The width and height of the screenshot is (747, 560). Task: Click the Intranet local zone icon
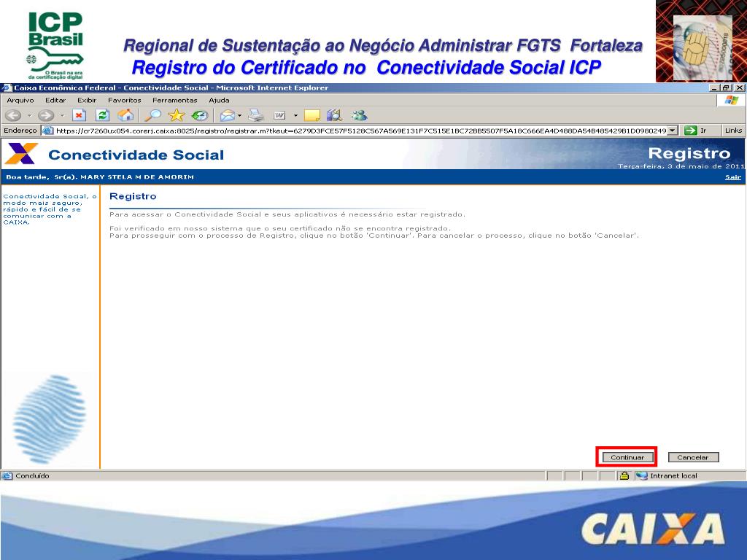pyautogui.click(x=642, y=475)
